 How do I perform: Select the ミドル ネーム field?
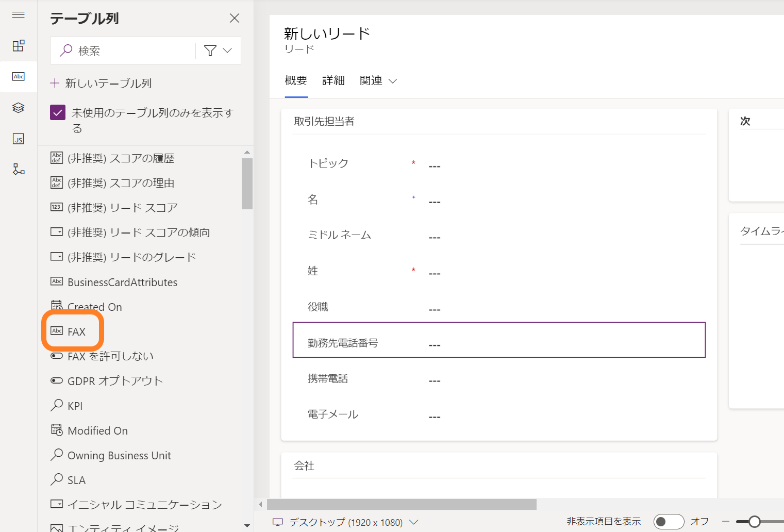pos(499,236)
